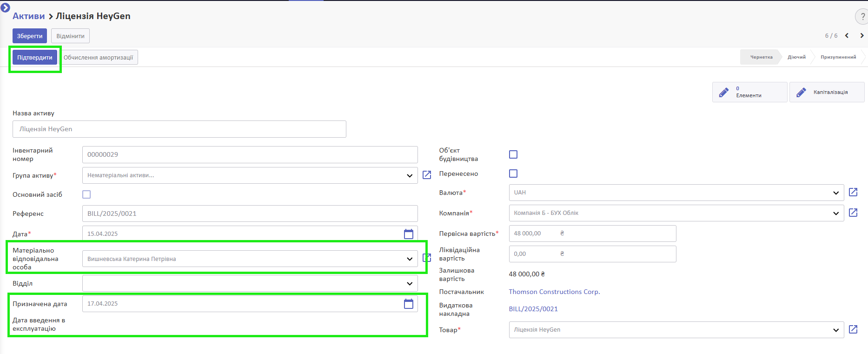
Task: Expand the Компанія dropdown
Action: [836, 213]
